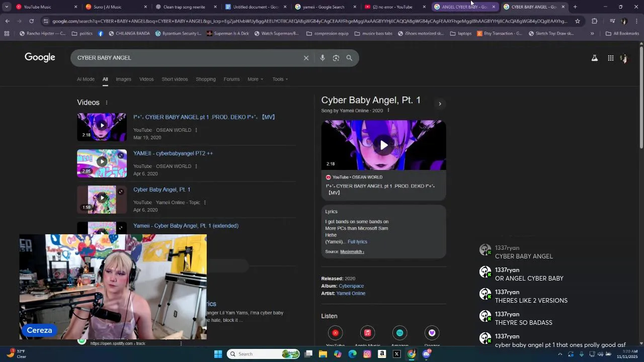Open Amazon Music listen option icon
The image size is (644, 362).
(399, 333)
